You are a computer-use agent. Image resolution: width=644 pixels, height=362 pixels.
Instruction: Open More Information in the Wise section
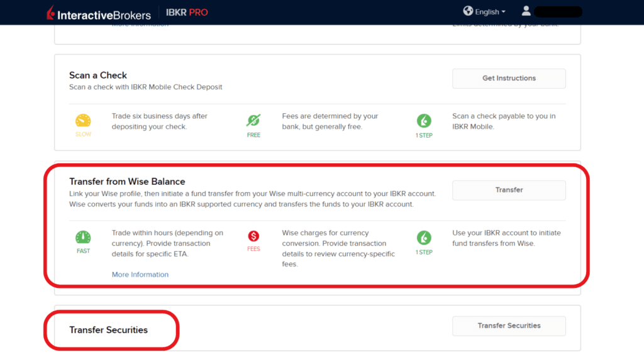click(x=140, y=274)
